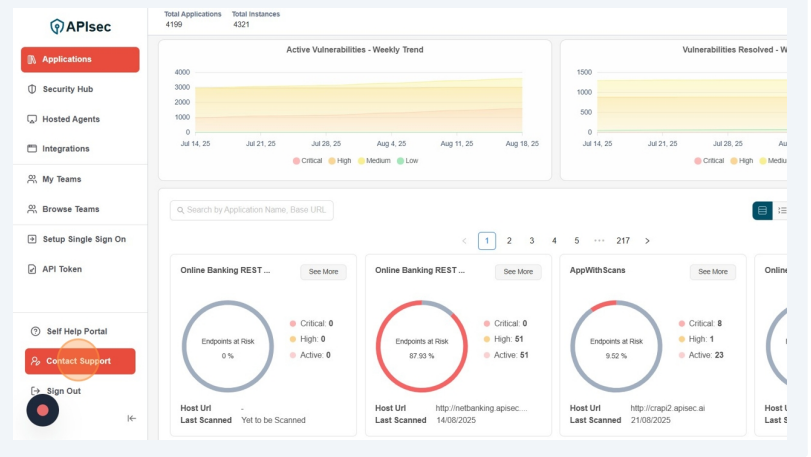This screenshot has width=811, height=457.
Task: Click the Hosted Agents monitor icon
Action: pyautogui.click(x=32, y=119)
